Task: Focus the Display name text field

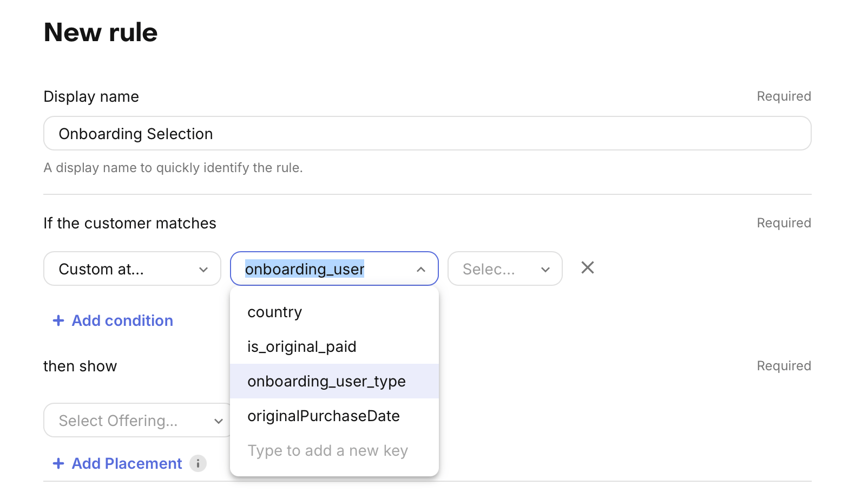Action: point(427,134)
